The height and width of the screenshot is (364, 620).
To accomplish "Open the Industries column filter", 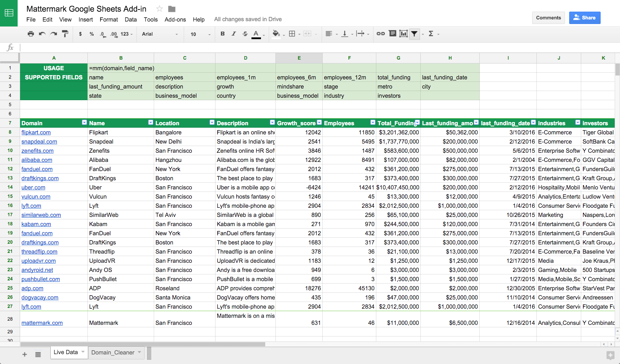I will 578,122.
